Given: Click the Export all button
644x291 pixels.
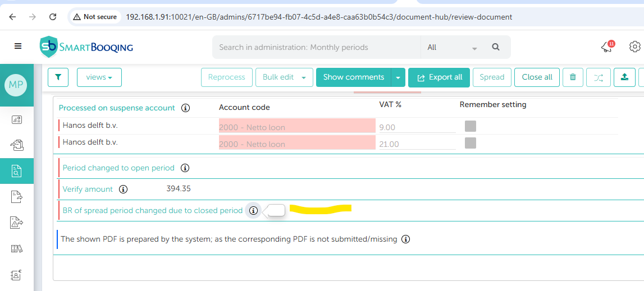Looking at the screenshot, I should (439, 77).
